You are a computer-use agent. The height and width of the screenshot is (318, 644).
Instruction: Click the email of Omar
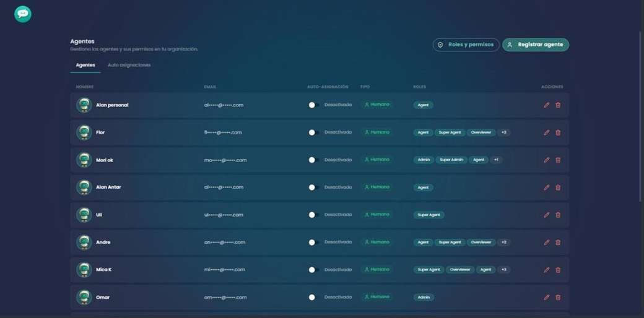coord(225,298)
